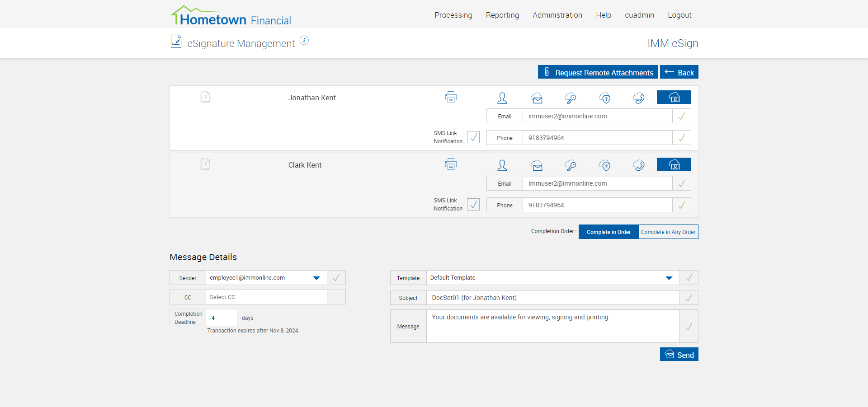Image resolution: width=868 pixels, height=407 pixels.
Task: Click Request Remote Attachments button
Action: pyautogui.click(x=597, y=72)
